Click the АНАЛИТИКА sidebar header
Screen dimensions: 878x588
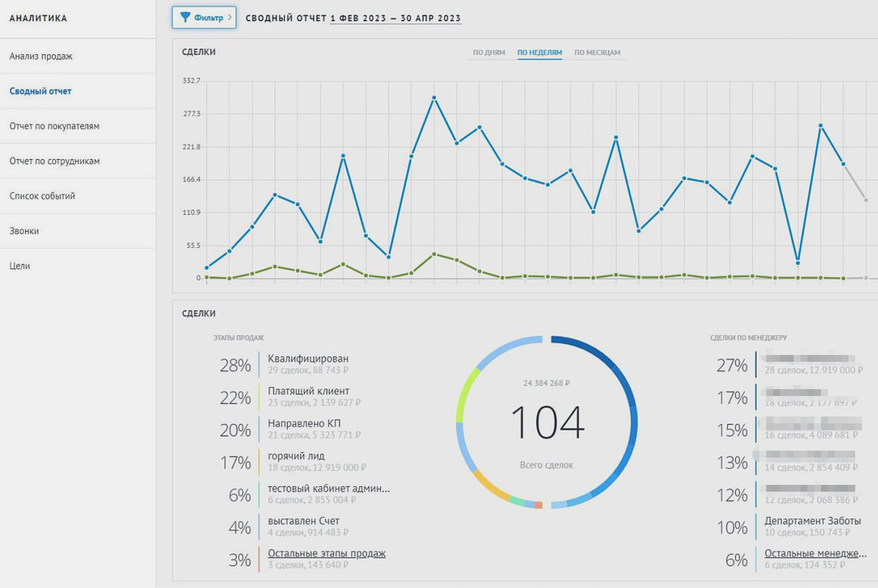tap(38, 18)
